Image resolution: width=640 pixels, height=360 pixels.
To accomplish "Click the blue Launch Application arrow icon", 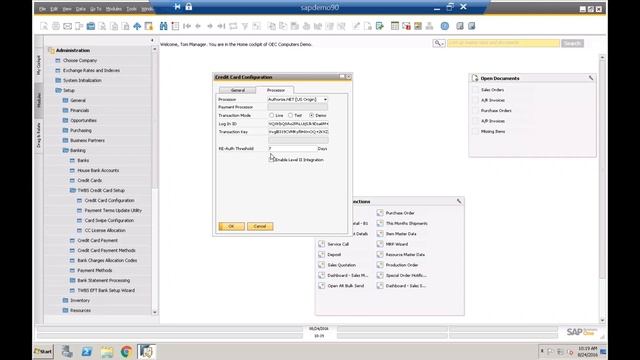I will coord(137,26).
